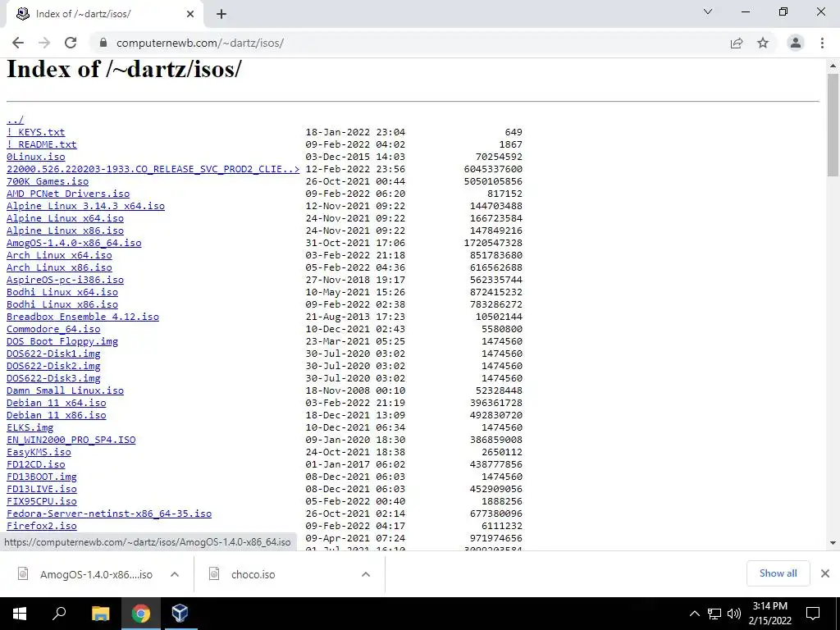Viewport: 840px width, 630px height.
Task: Open choco.iso download options chevron
Action: (366, 574)
